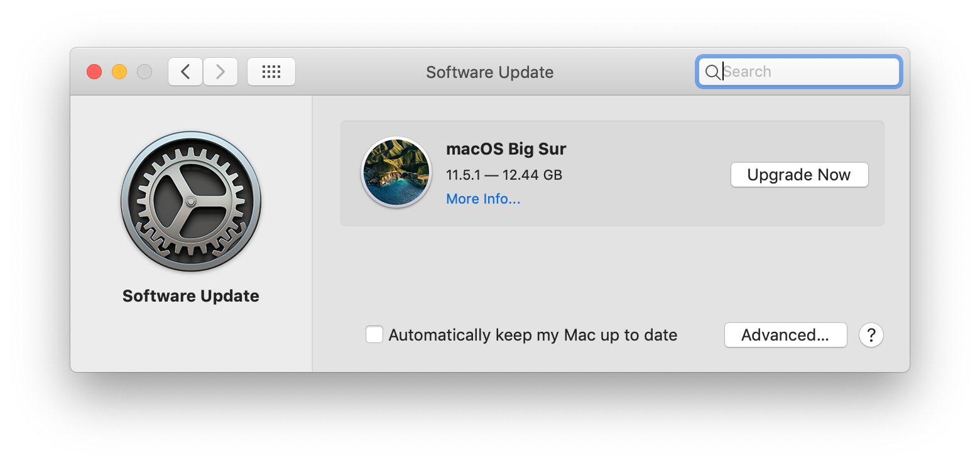Image resolution: width=980 pixels, height=465 pixels.
Task: Show all preferences via grid icon
Action: (271, 72)
